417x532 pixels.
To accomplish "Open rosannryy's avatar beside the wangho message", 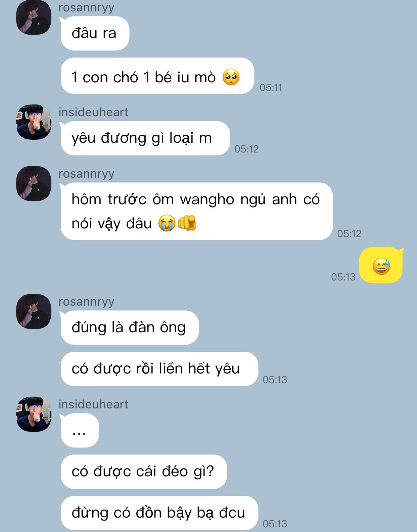I will (34, 183).
